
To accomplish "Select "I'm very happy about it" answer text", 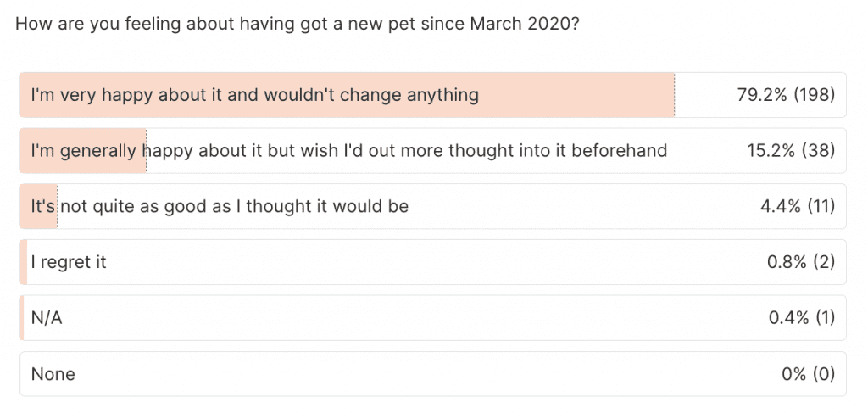I will pos(254,95).
